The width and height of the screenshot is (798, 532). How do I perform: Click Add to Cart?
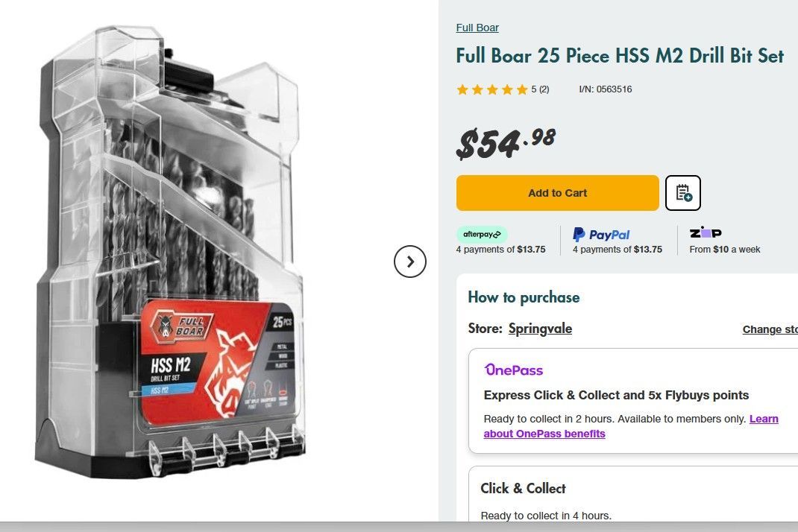click(x=557, y=192)
